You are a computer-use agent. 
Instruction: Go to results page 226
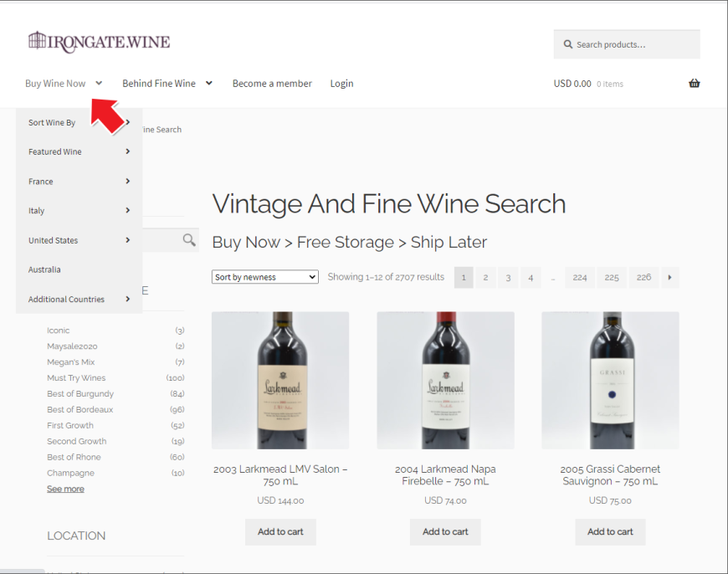coord(643,277)
